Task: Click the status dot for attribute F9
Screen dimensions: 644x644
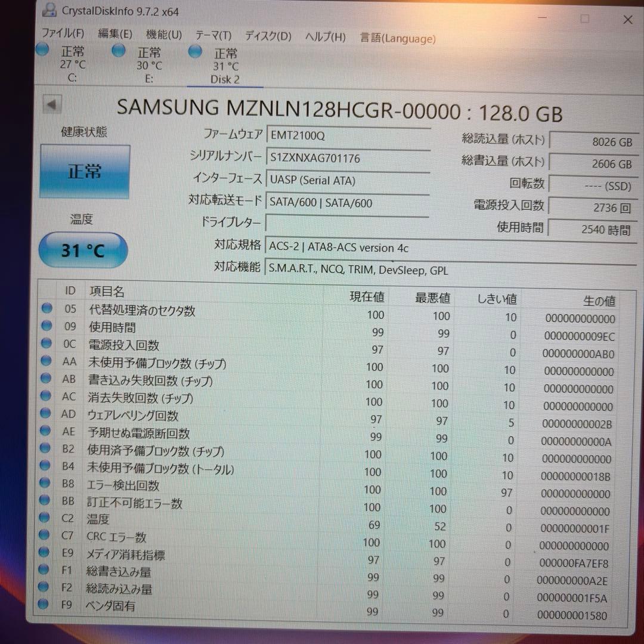Action: click(x=43, y=603)
